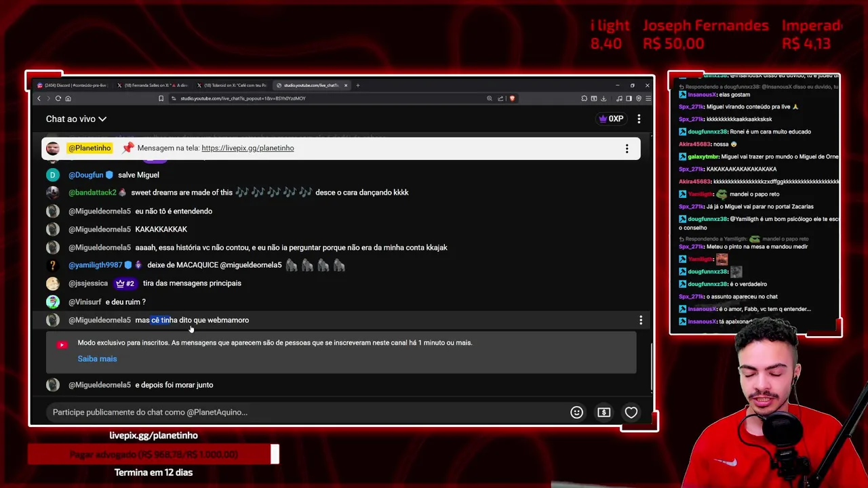
Task: Open the extensions puzzle icon
Action: pos(584,98)
